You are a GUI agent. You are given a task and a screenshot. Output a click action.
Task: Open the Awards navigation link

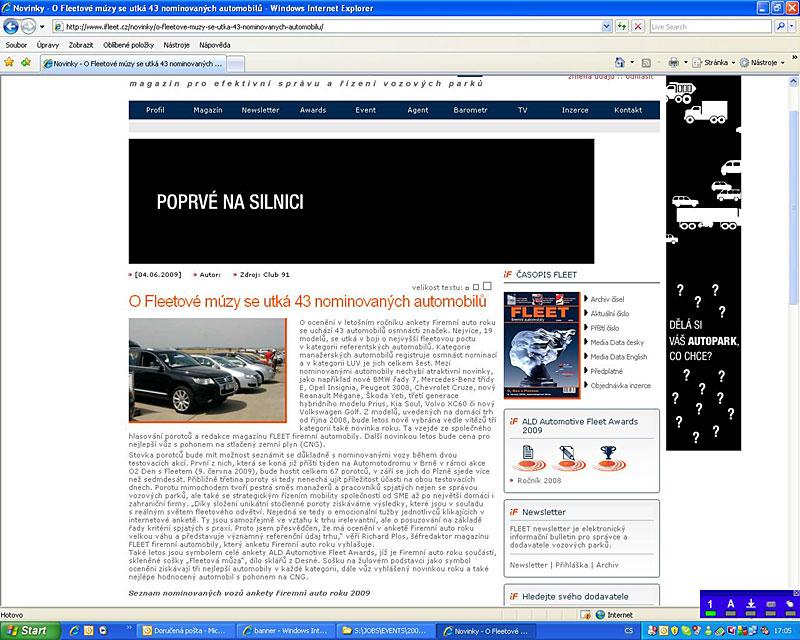[313, 110]
